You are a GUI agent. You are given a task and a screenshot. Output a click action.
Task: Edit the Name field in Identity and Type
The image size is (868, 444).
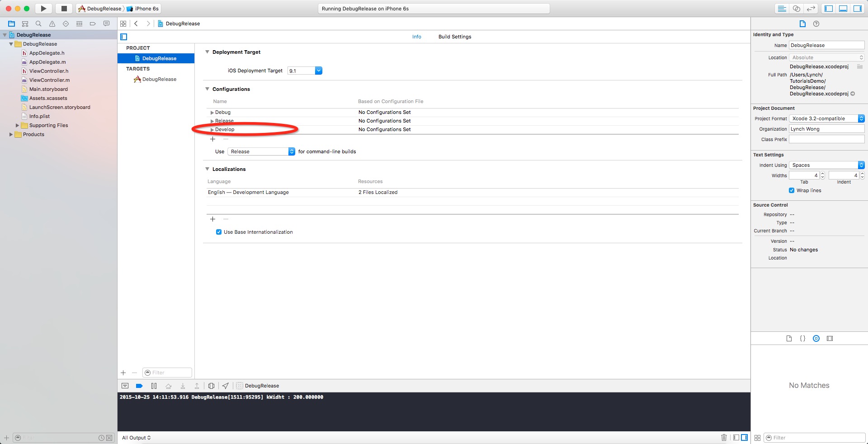826,45
